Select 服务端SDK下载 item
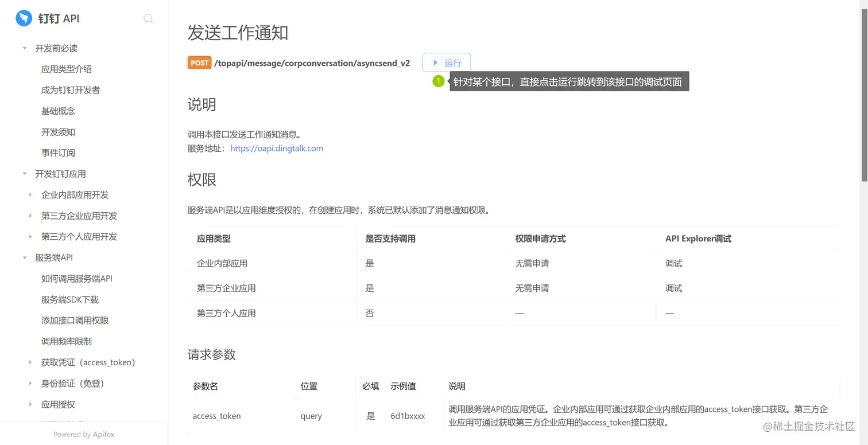Image resolution: width=868 pixels, height=445 pixels. pos(70,299)
